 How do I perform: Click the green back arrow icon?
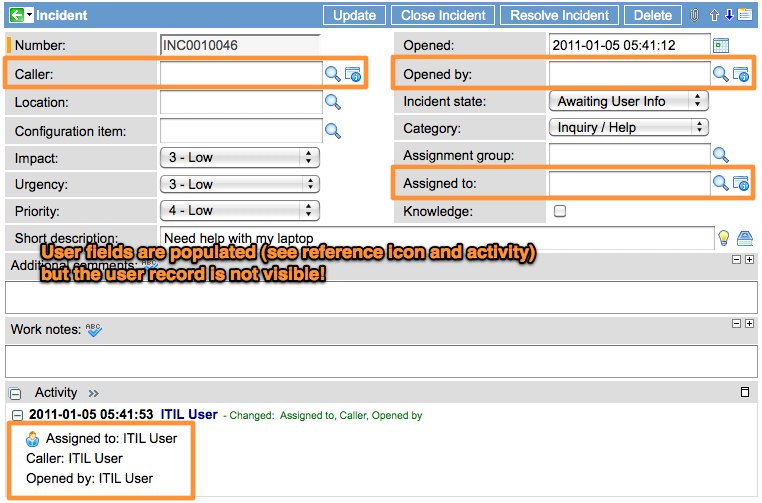point(16,15)
